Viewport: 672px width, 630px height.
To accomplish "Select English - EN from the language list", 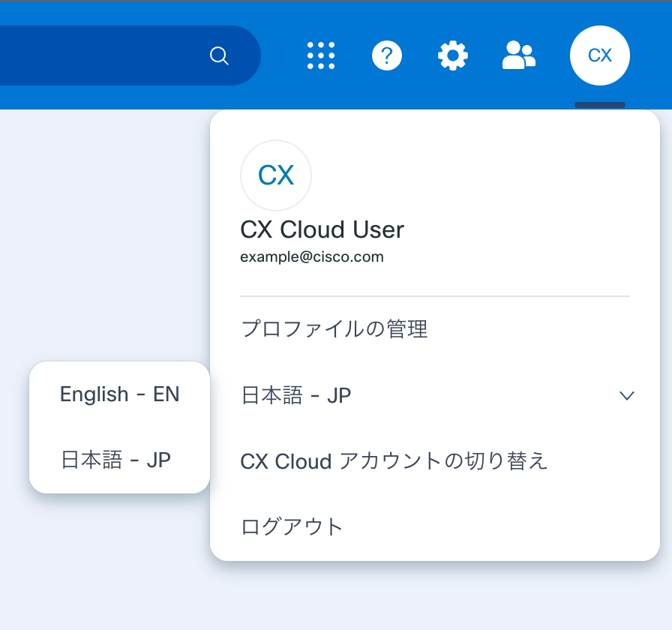I will click(x=118, y=394).
